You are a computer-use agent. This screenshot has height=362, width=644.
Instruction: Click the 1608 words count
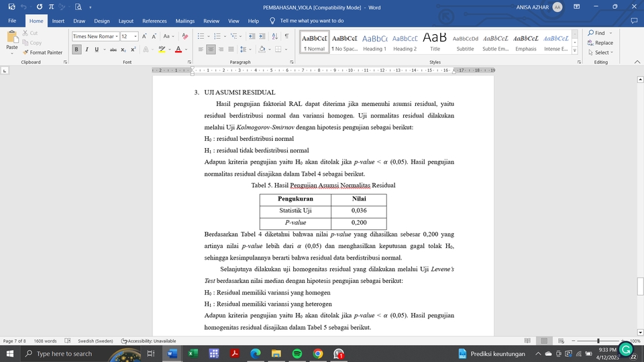click(x=45, y=341)
